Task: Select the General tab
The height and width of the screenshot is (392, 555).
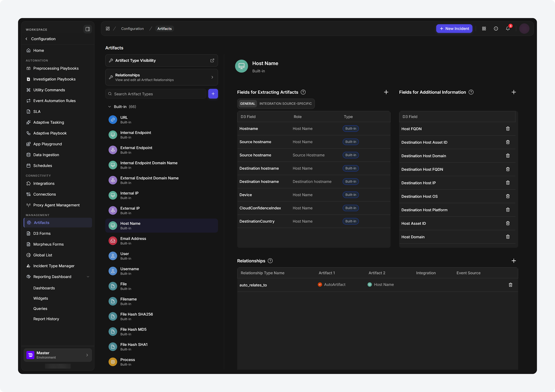Action: (x=247, y=103)
